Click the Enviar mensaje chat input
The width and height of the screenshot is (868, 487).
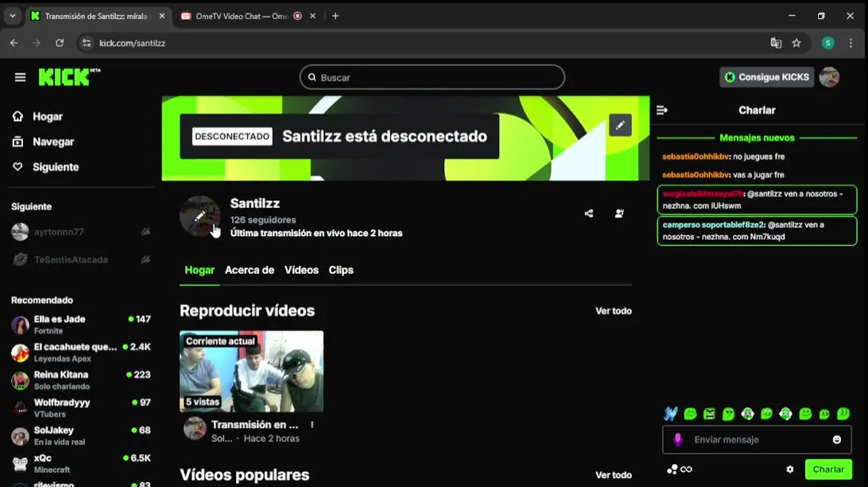(x=757, y=440)
